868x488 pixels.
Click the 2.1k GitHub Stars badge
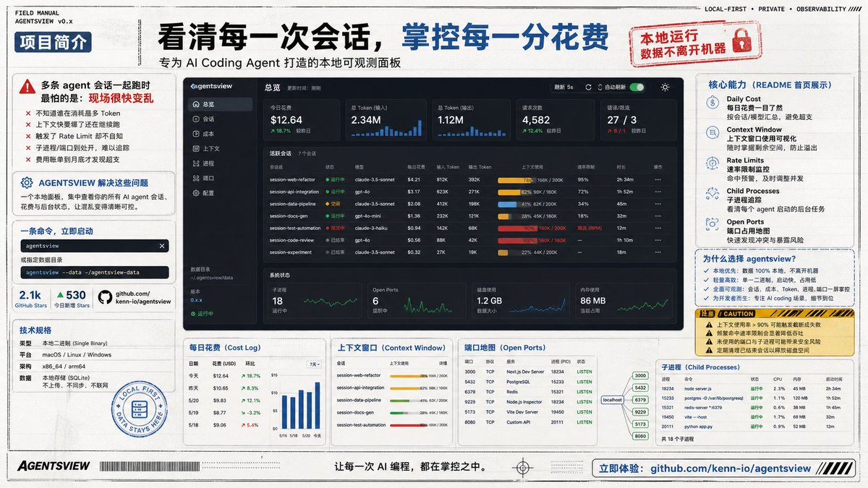pos(30,298)
